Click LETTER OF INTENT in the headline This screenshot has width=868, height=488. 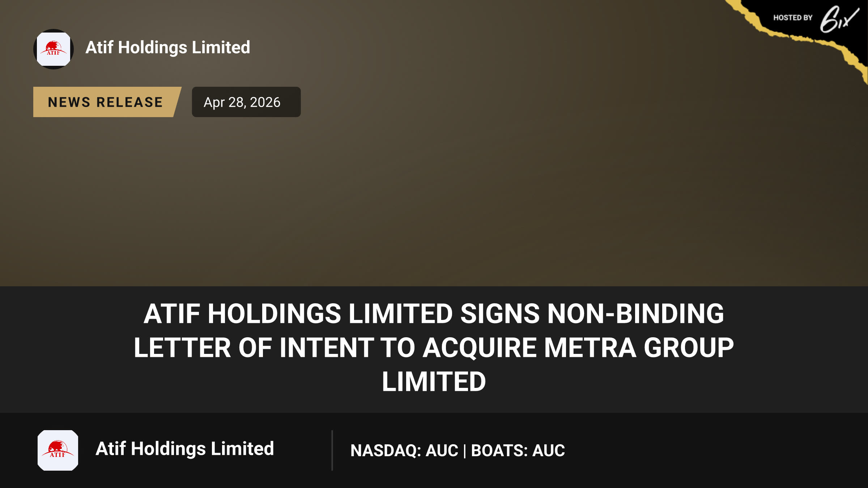coord(254,348)
